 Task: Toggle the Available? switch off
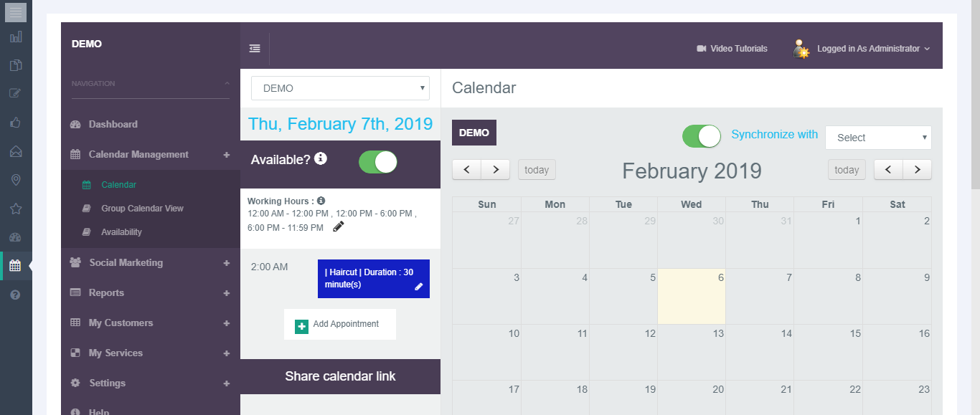coord(378,162)
